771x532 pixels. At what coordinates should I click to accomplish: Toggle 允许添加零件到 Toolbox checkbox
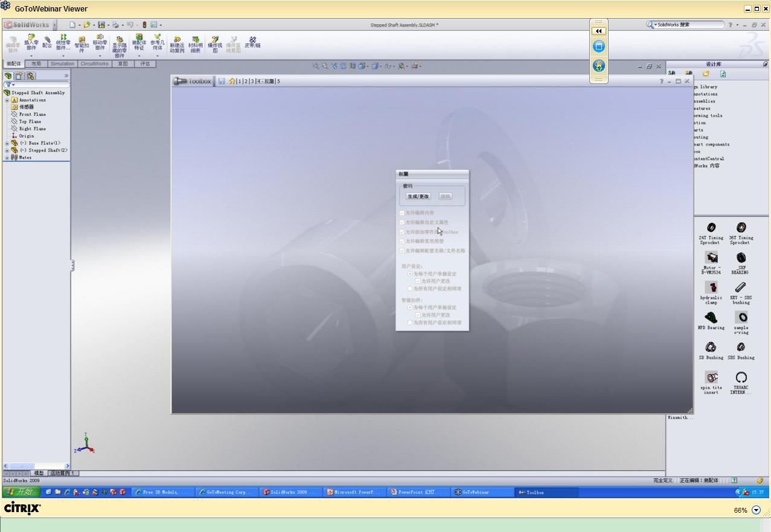point(402,232)
